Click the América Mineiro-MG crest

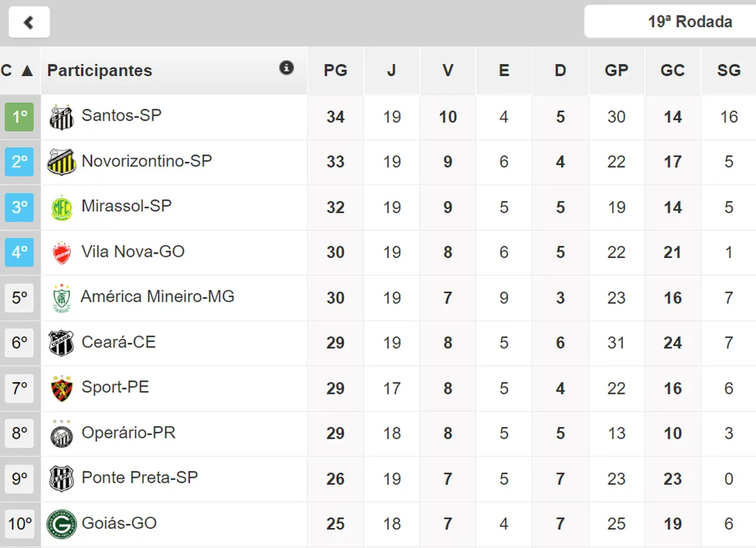click(x=61, y=298)
